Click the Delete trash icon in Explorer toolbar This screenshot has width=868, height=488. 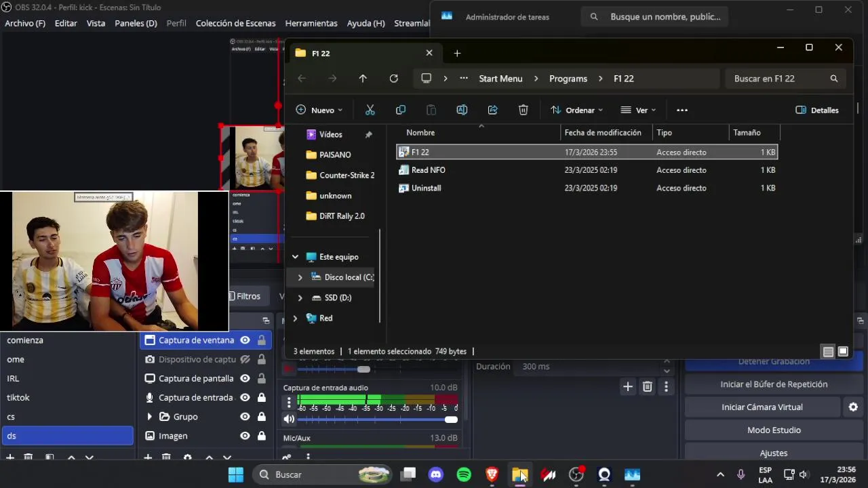pyautogui.click(x=524, y=110)
